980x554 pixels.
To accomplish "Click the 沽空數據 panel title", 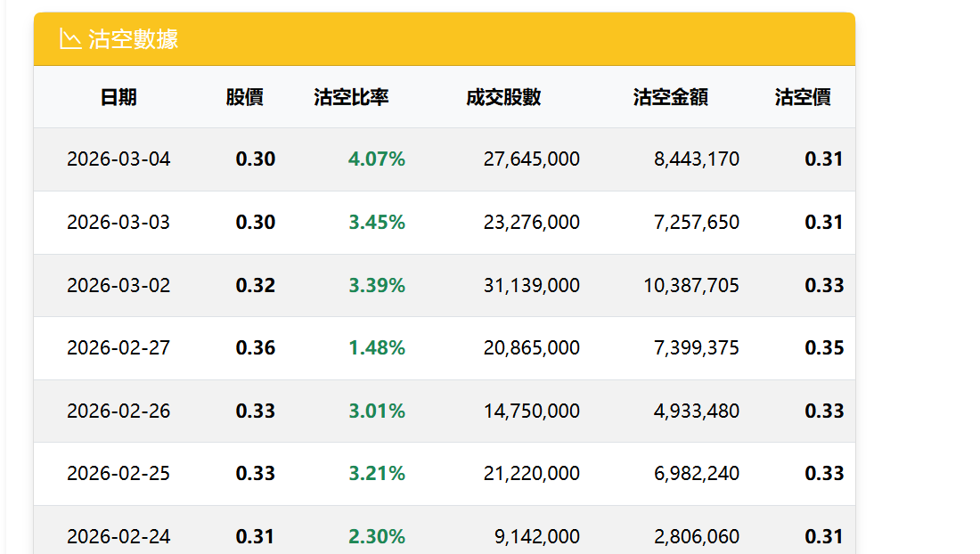I will pyautogui.click(x=133, y=38).
